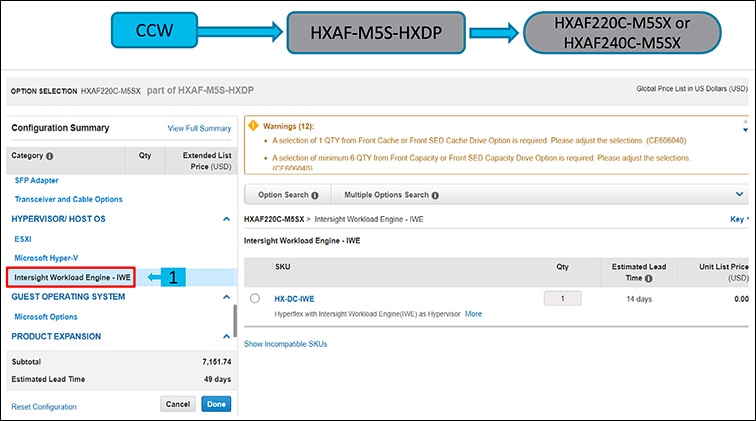The image size is (756, 421).
Task: Select the HX-DC-IWE radio button
Action: pyautogui.click(x=256, y=299)
